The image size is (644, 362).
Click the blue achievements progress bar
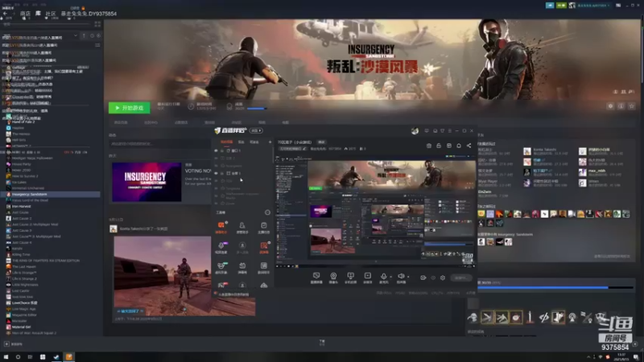pyautogui.click(x=555, y=288)
